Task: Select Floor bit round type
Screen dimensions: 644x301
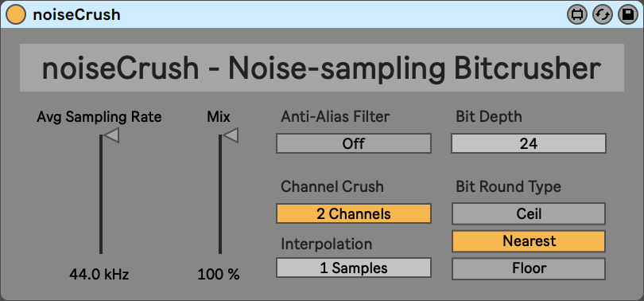Action: 529,268
